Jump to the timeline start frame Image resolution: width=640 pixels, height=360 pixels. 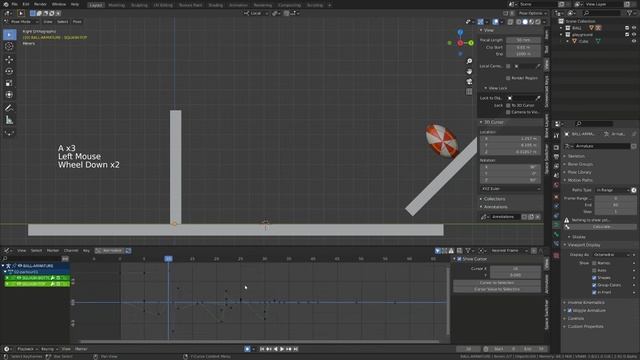262,349
